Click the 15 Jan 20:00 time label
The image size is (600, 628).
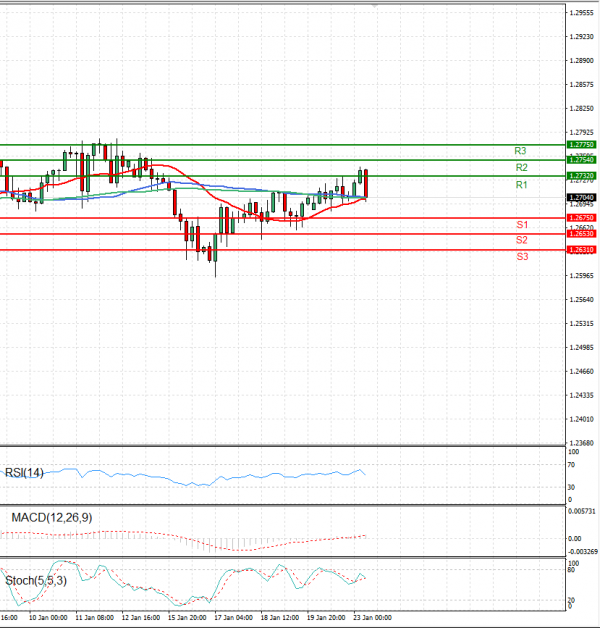coord(187,618)
